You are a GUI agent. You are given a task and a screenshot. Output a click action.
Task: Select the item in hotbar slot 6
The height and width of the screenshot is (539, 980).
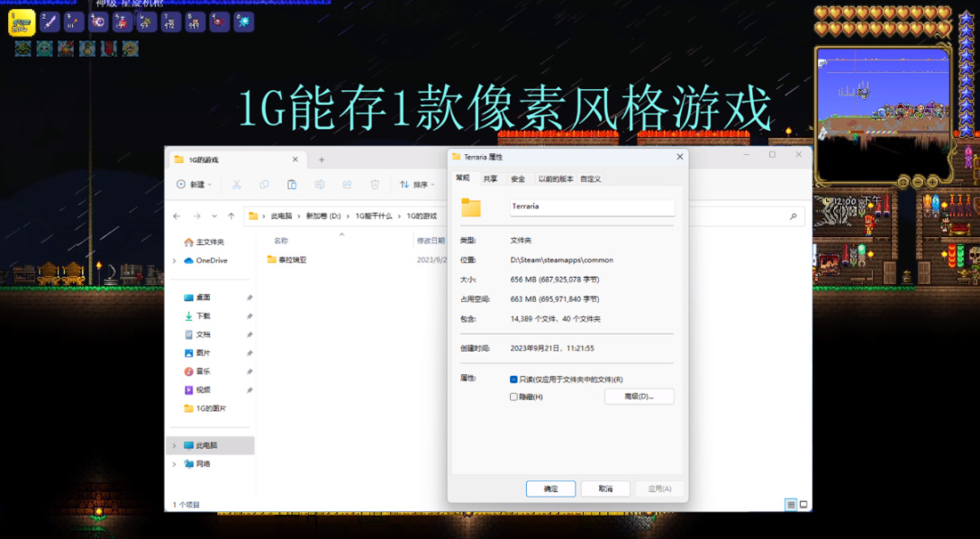(147, 22)
